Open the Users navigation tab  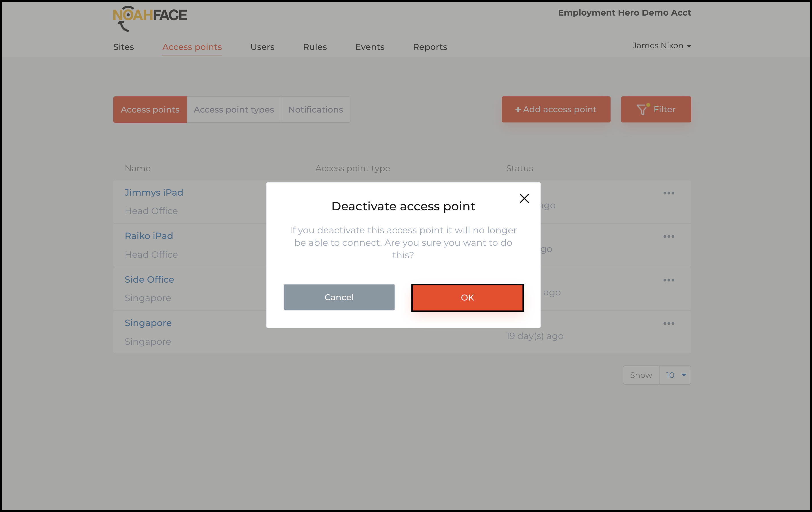coord(262,47)
